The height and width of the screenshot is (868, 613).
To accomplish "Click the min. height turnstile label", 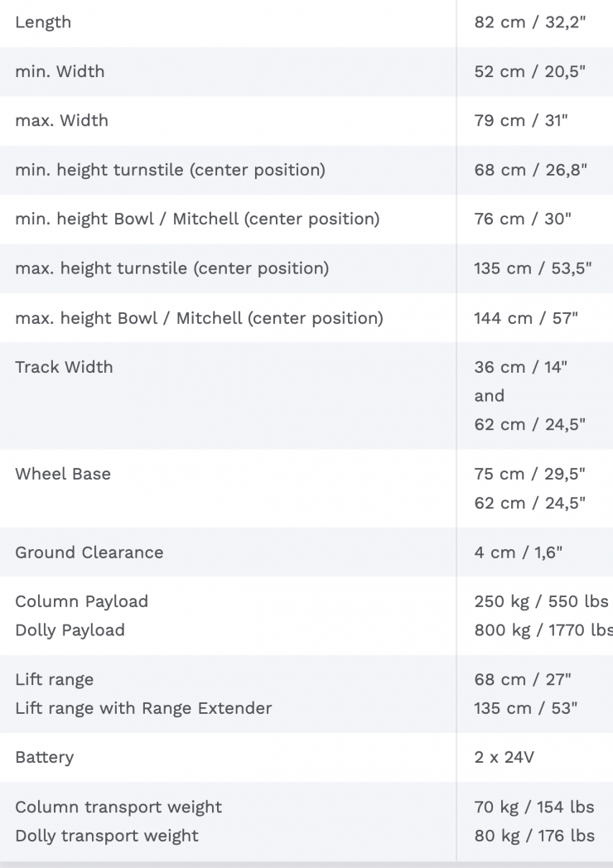I will coord(170,170).
